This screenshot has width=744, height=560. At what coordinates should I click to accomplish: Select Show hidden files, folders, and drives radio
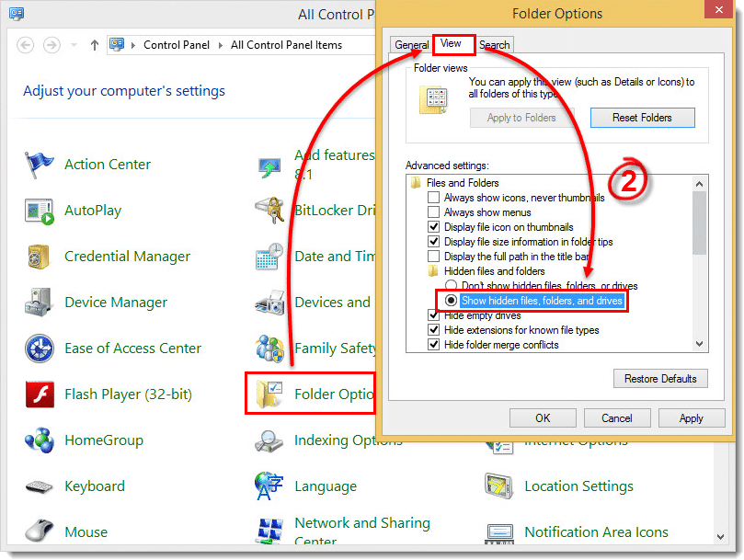[x=451, y=301]
